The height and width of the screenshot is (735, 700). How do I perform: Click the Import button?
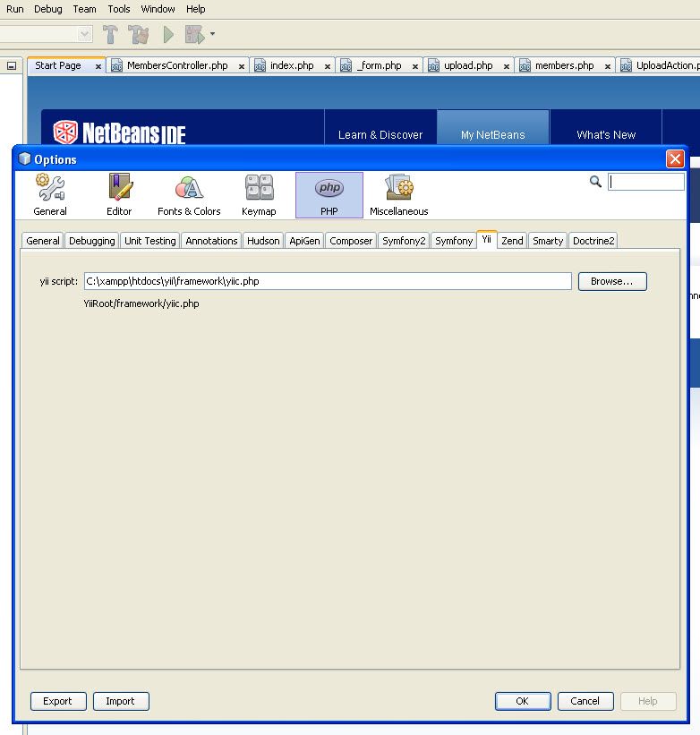pos(121,701)
